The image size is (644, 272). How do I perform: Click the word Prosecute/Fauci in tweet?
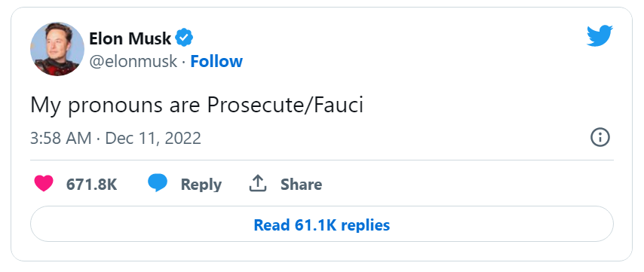(285, 105)
